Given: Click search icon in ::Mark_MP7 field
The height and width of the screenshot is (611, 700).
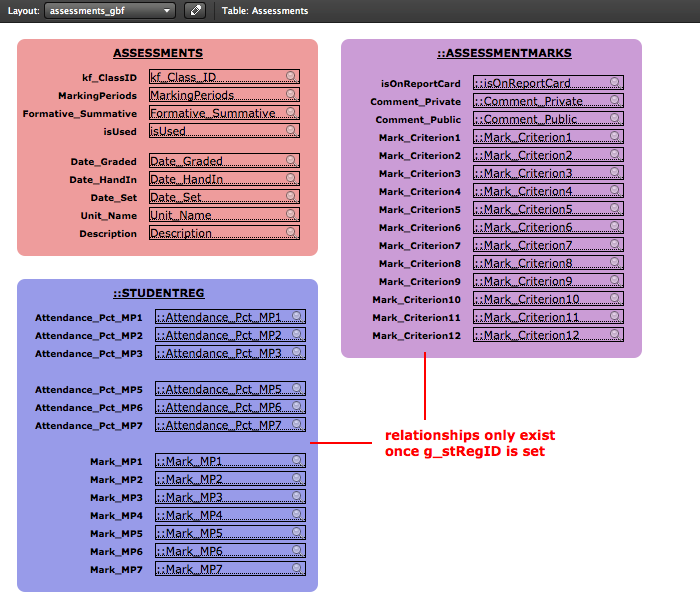Looking at the screenshot, I should tap(298, 568).
